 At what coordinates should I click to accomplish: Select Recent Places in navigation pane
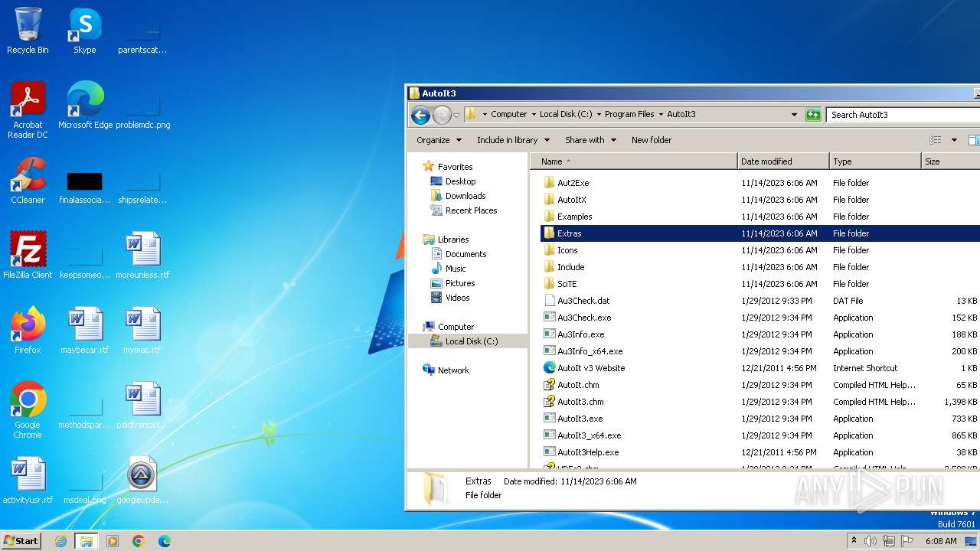point(471,210)
